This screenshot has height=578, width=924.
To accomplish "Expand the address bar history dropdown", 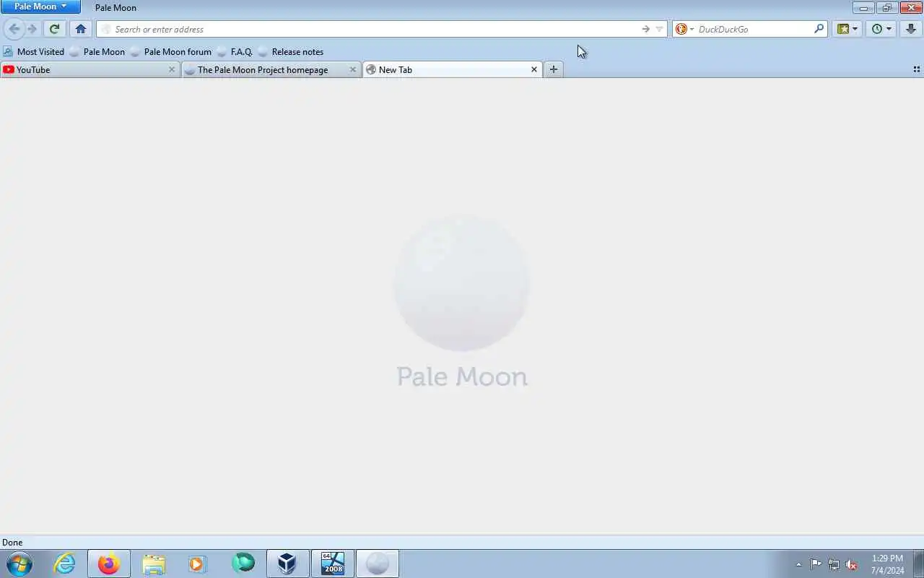I will pyautogui.click(x=659, y=29).
